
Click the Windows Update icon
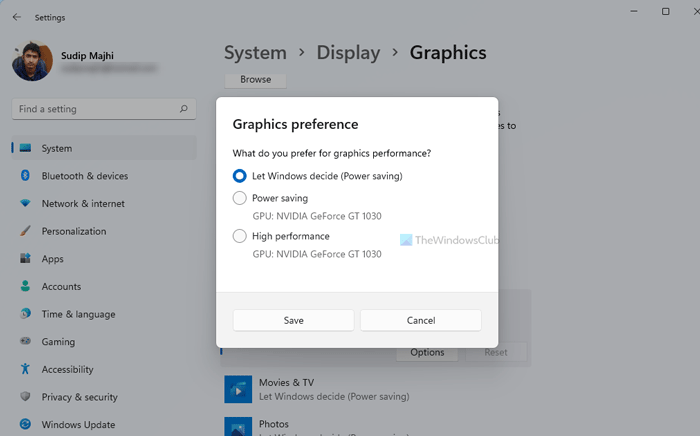(25, 424)
